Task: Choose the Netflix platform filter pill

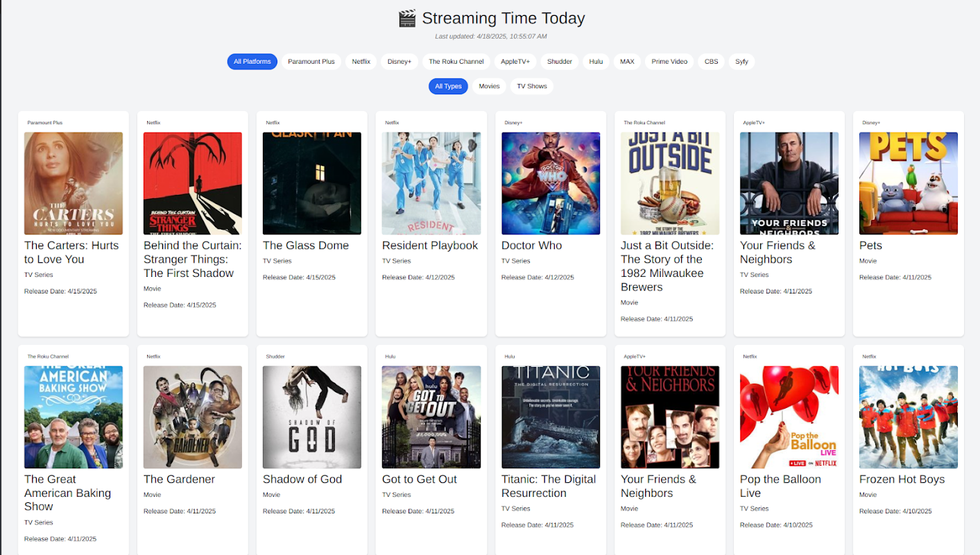Action: [361, 62]
